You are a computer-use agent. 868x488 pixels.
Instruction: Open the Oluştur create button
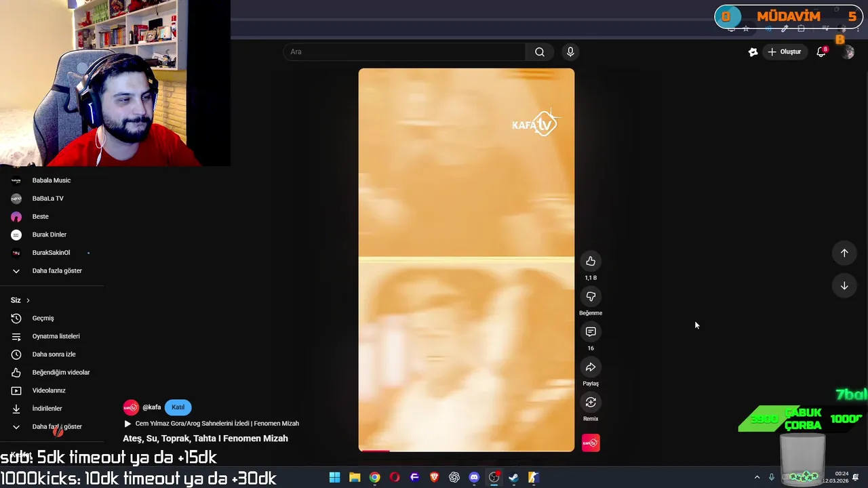tap(785, 52)
